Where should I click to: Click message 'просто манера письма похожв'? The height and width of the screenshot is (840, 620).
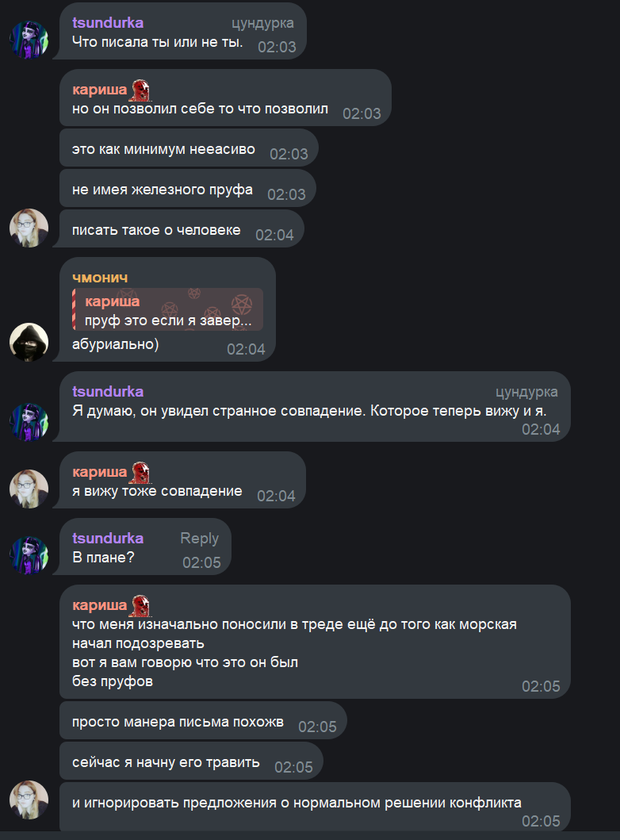pos(203,721)
